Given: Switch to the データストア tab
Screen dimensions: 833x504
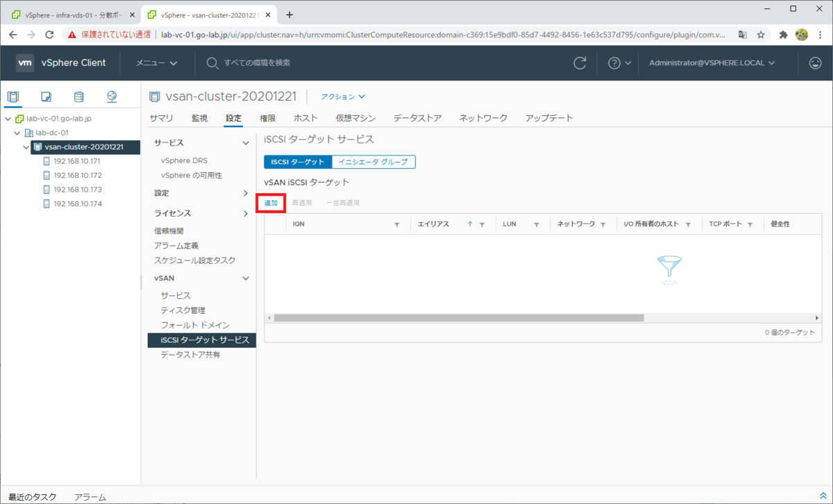Looking at the screenshot, I should [x=417, y=118].
